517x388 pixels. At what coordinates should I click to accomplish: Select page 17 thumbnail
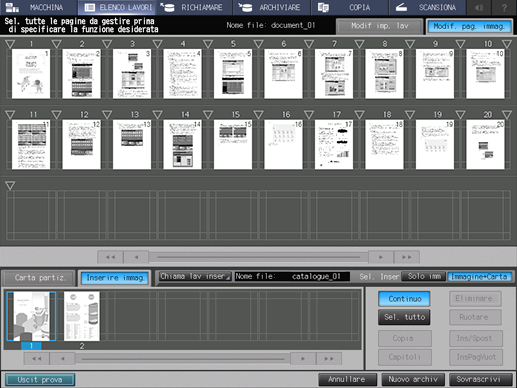click(x=334, y=144)
